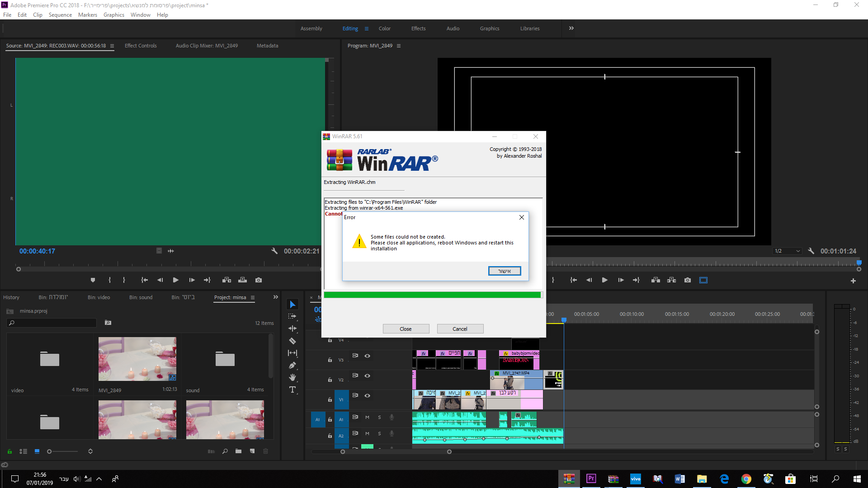Click Insert button in Source monitor
Screen dimensions: 868x488
click(x=226, y=280)
